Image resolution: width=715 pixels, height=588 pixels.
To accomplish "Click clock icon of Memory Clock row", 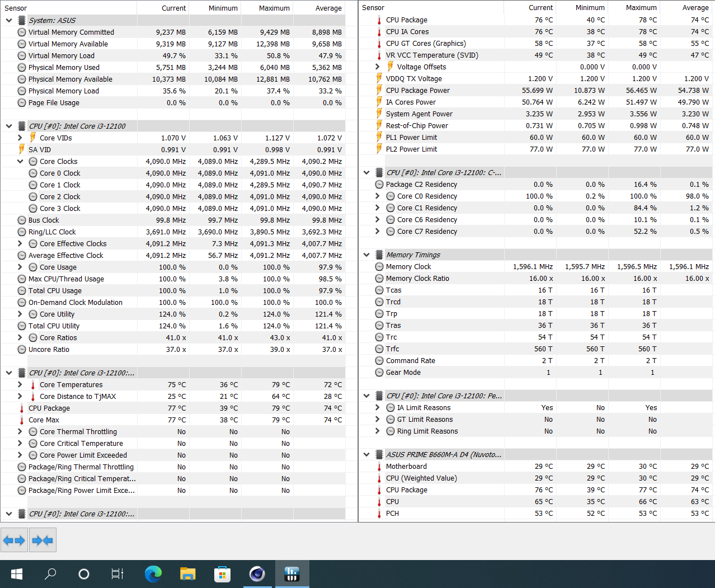I will click(x=379, y=267).
